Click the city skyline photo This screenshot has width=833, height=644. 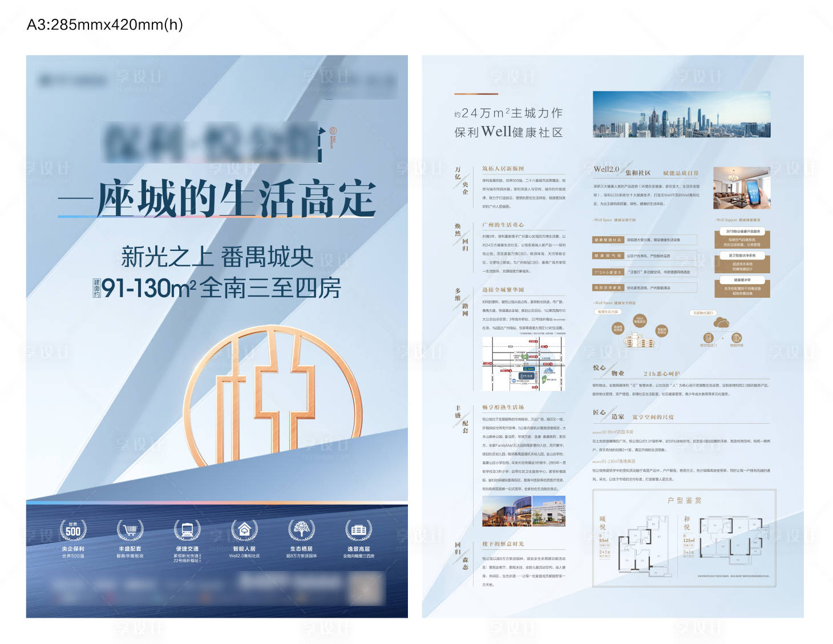[682, 114]
